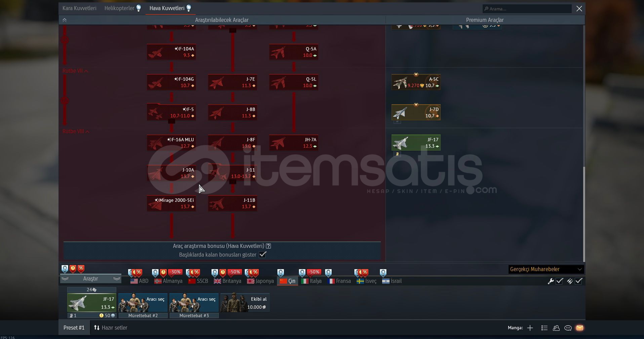Image resolution: width=644 pixels, height=339 pixels.
Task: Click the Araştır research button
Action: (x=91, y=279)
